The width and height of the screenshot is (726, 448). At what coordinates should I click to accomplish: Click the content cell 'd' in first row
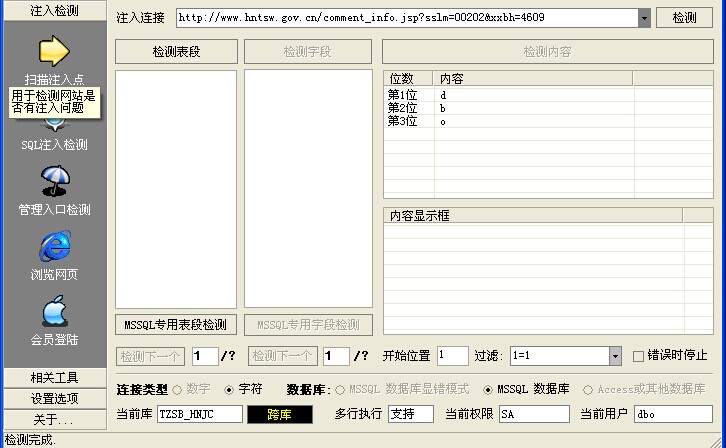click(x=443, y=95)
